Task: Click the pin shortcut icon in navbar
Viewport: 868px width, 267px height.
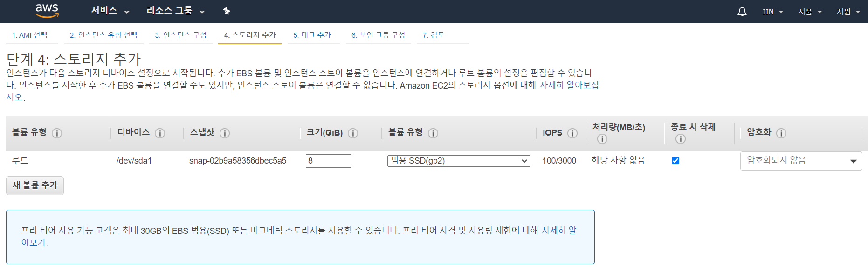Action: coord(227,11)
